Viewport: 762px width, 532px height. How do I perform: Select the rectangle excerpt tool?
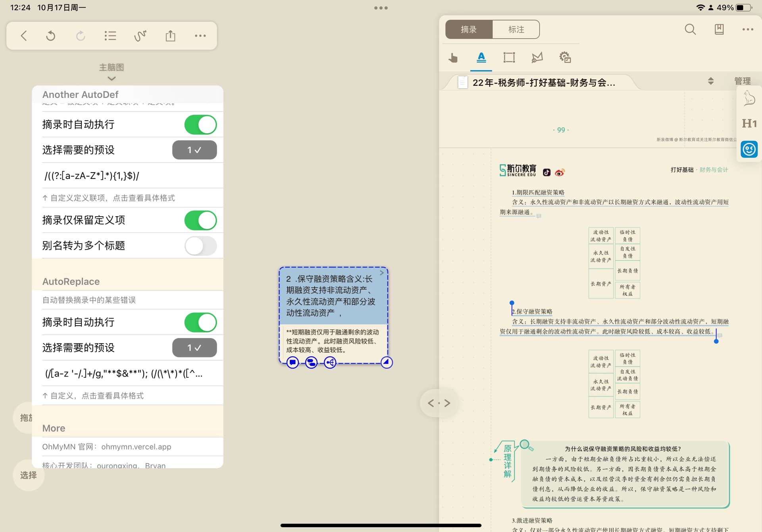(x=509, y=58)
